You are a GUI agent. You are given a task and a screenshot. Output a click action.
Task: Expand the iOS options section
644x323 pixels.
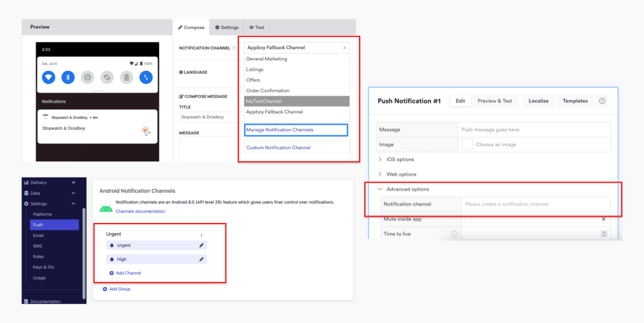[380, 159]
